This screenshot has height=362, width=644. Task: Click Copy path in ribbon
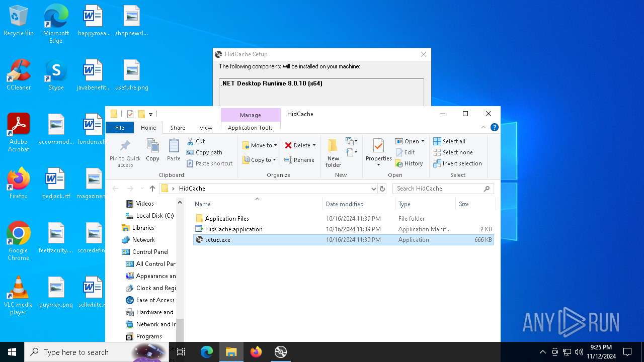coord(204,152)
